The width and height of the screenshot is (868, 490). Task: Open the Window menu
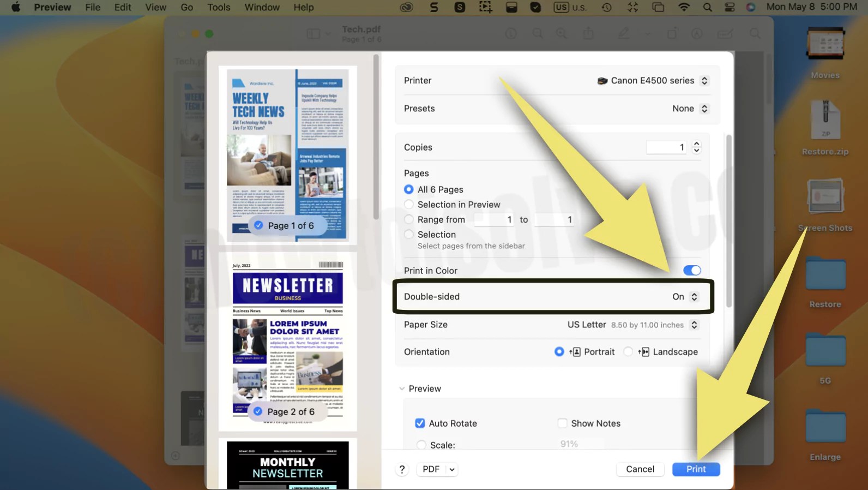coord(262,7)
